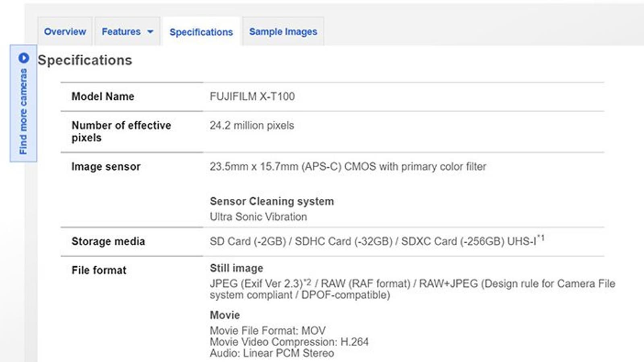This screenshot has width=644, height=362.
Task: Switch to the Sample Images tab
Action: tap(283, 32)
